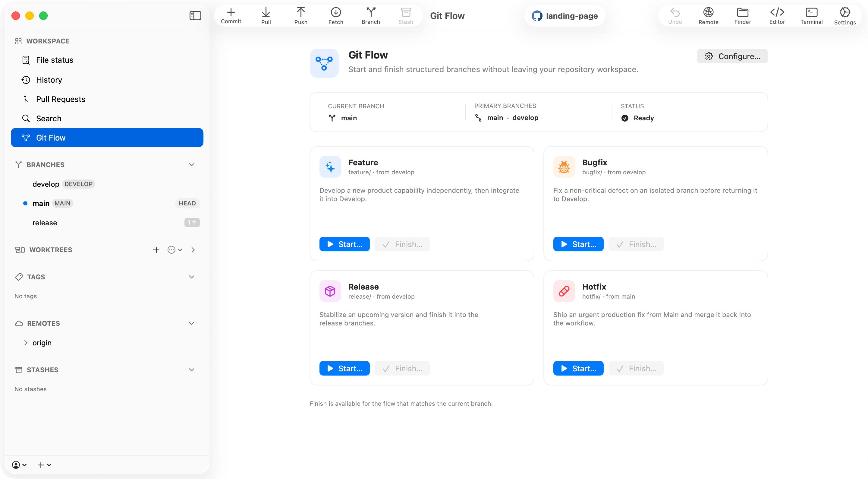
Task: Open the account dropdown at sidebar bottom
Action: click(x=19, y=465)
